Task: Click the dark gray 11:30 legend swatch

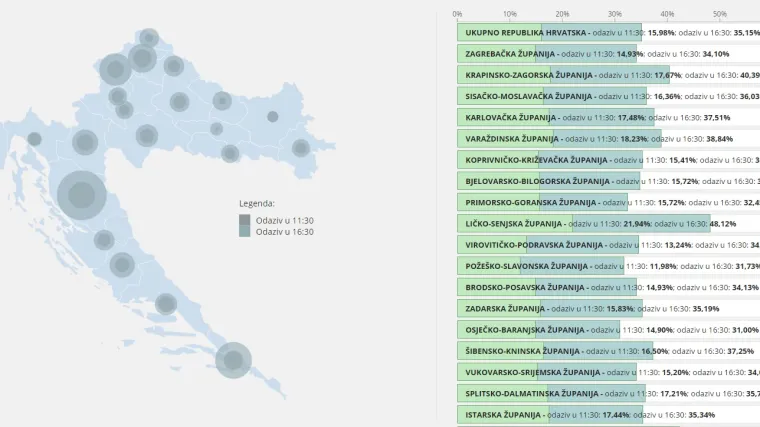Action: click(x=245, y=220)
